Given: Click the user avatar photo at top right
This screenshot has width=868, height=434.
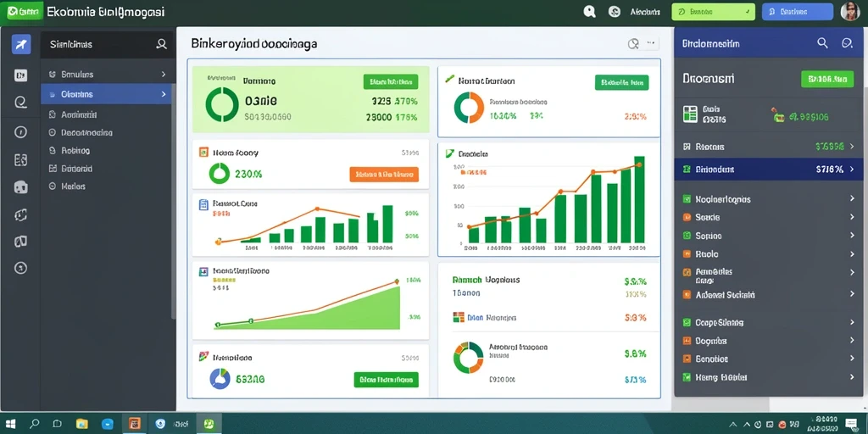Looking at the screenshot, I should 849,12.
